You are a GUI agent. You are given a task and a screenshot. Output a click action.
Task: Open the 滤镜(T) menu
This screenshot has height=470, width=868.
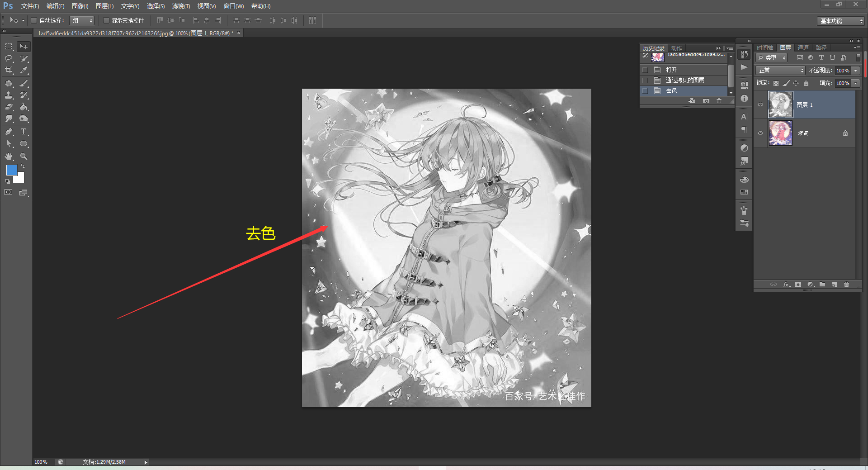[181, 6]
